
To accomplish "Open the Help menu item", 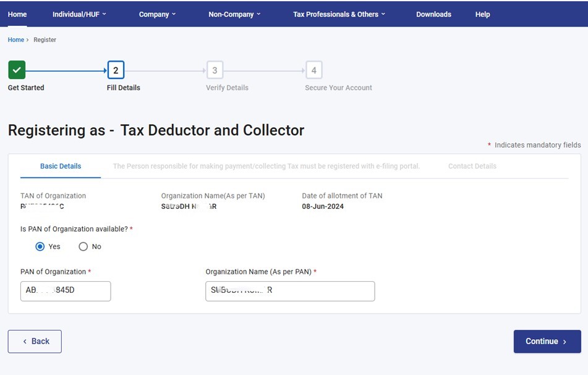I will tap(482, 14).
